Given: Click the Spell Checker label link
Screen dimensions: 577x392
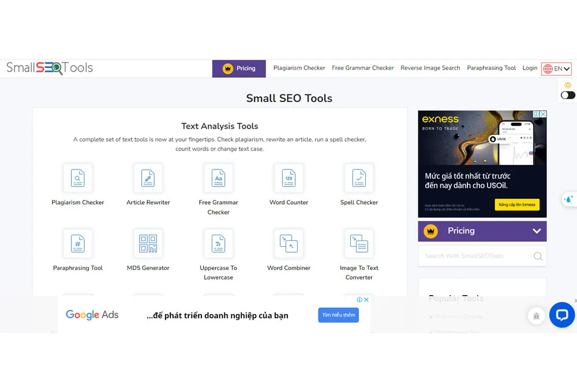Looking at the screenshot, I should 359,202.
